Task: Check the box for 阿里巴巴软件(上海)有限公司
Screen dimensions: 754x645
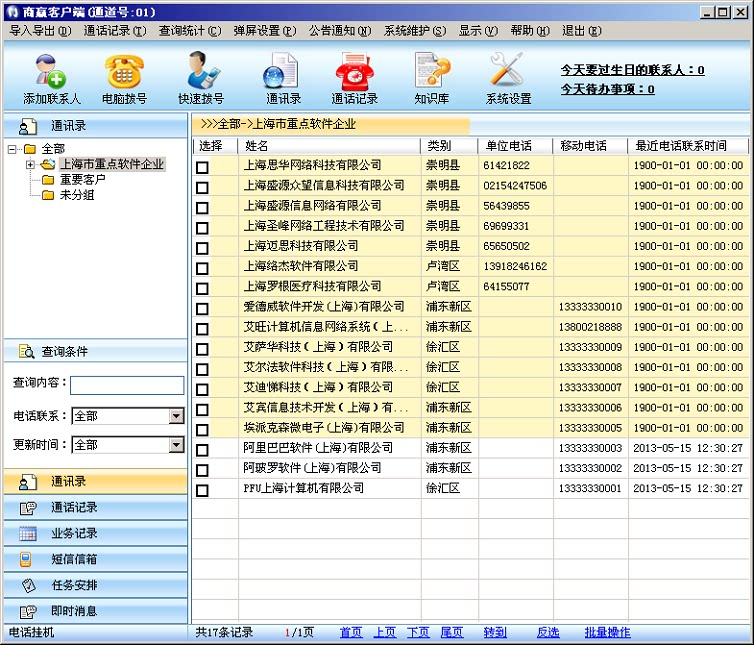Action: coord(202,450)
